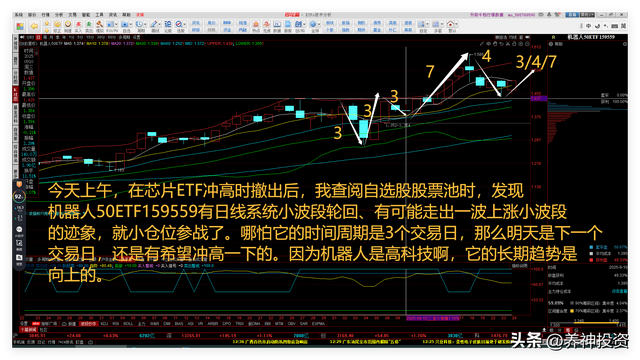The width and height of the screenshot is (640, 360).
Task: Select the 周 weekly period tab
Action: click(45, 37)
